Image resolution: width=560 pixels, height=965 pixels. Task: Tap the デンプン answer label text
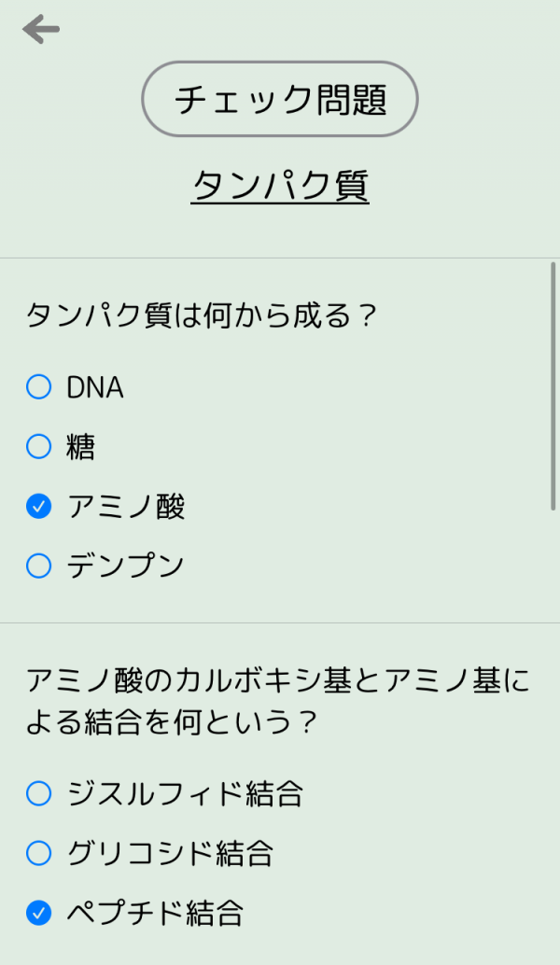[126, 566]
